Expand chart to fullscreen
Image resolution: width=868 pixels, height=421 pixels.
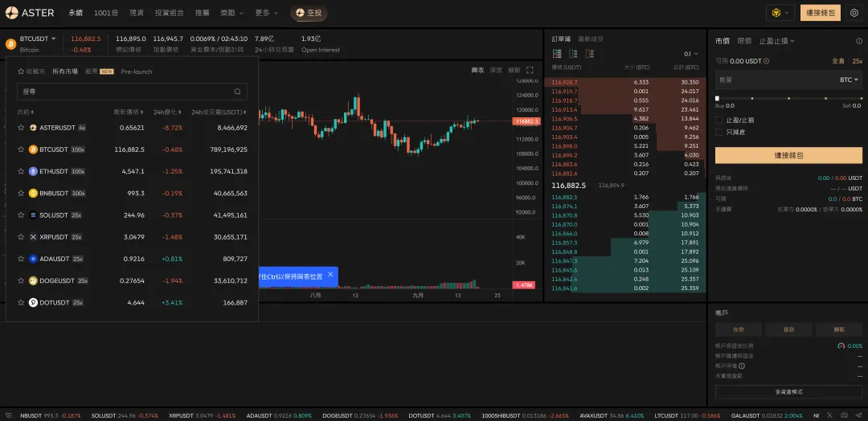(530, 70)
